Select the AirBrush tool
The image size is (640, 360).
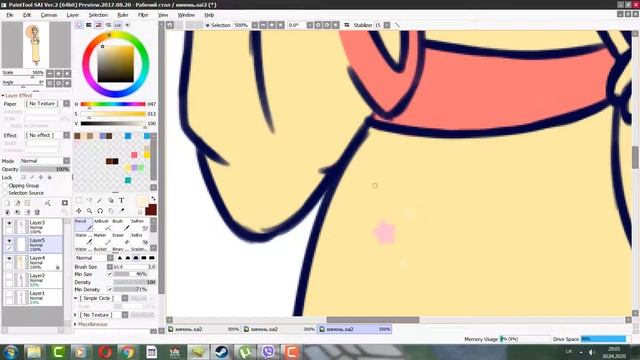tap(102, 224)
